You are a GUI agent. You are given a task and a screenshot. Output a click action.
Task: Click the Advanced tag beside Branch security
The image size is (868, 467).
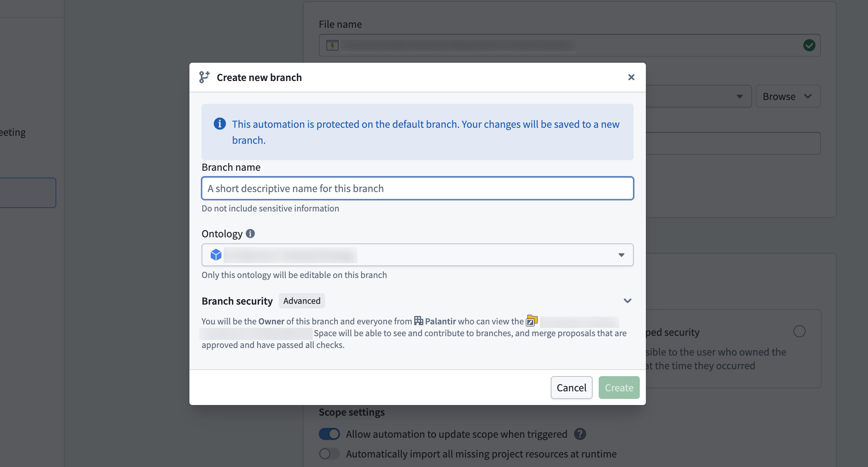pyautogui.click(x=302, y=301)
